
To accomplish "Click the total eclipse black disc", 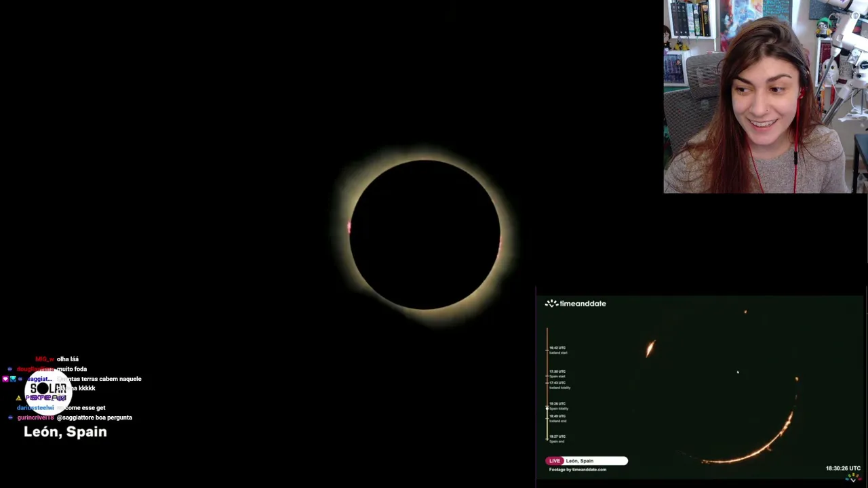I will [x=425, y=235].
